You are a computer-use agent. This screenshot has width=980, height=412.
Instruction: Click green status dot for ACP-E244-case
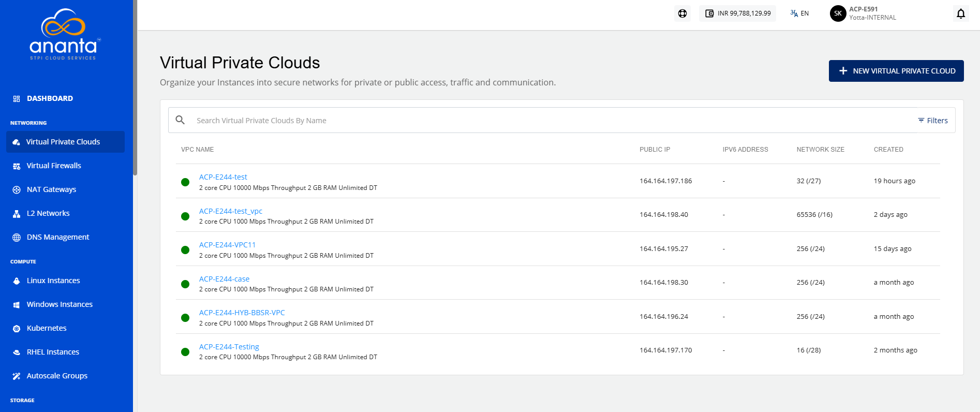[x=185, y=284]
